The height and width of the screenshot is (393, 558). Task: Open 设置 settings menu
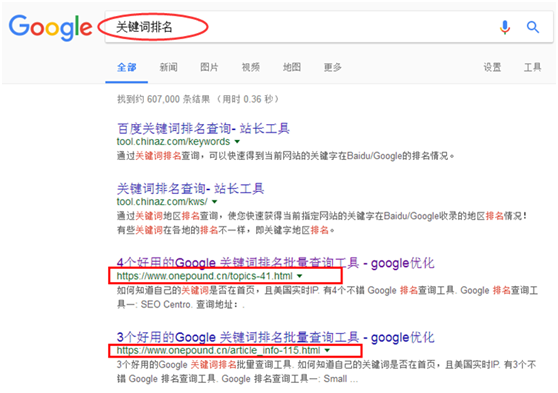click(492, 67)
